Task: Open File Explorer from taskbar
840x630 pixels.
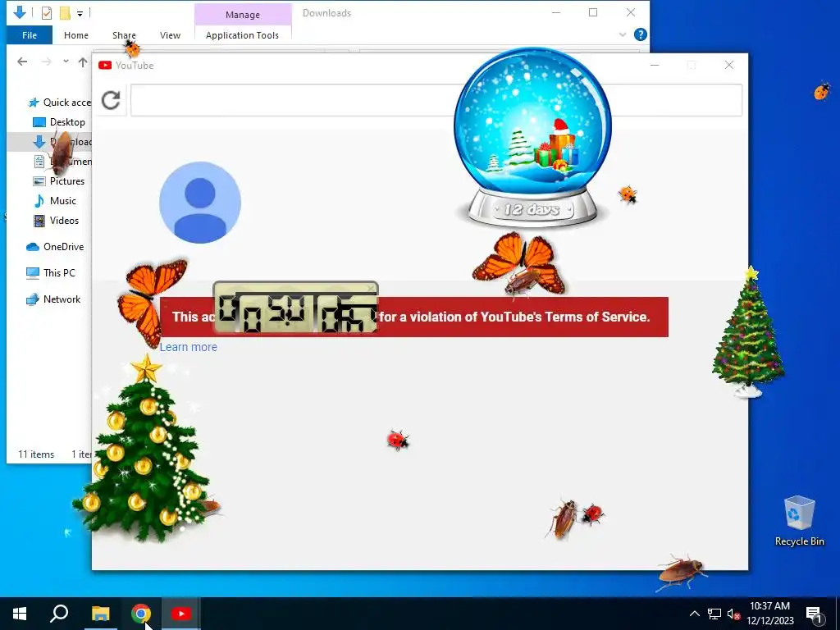Action: click(x=100, y=614)
